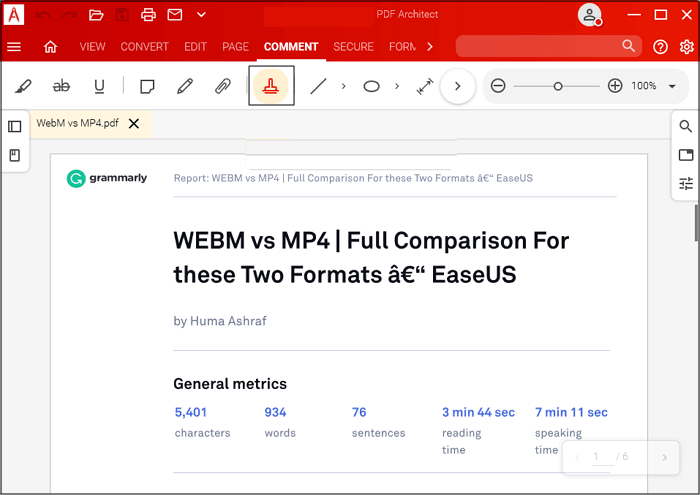Show more comment tools round arrow
This screenshot has height=495, width=700.
(x=458, y=86)
